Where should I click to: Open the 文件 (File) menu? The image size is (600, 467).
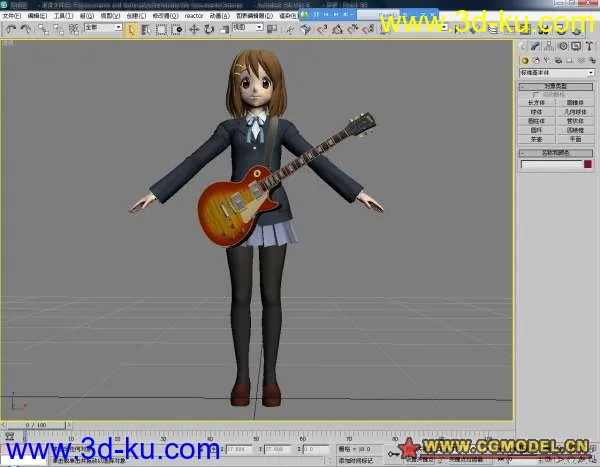pyautogui.click(x=10, y=16)
